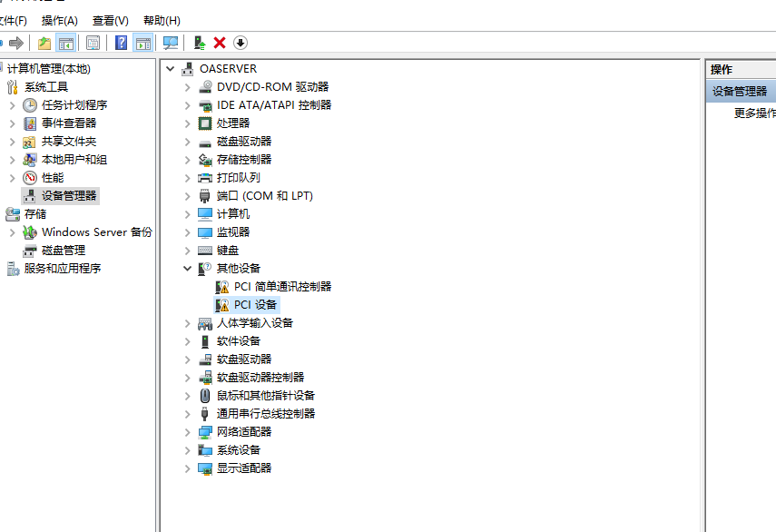The height and width of the screenshot is (532, 776).
Task: Click the 键盘 keyboard icon
Action: [205, 251]
